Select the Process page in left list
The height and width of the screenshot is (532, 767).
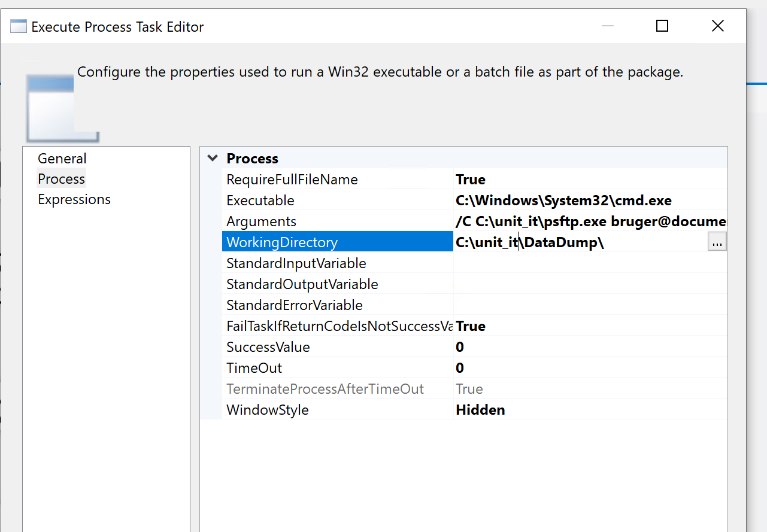(x=62, y=179)
